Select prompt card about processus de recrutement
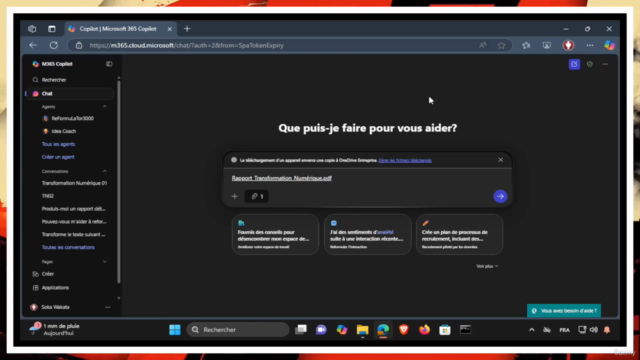The image size is (640, 360). (x=460, y=235)
